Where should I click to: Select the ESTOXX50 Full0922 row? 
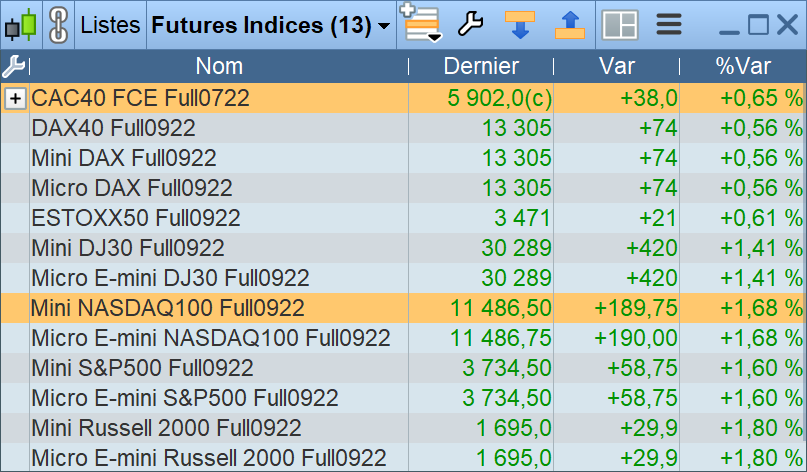click(x=136, y=218)
